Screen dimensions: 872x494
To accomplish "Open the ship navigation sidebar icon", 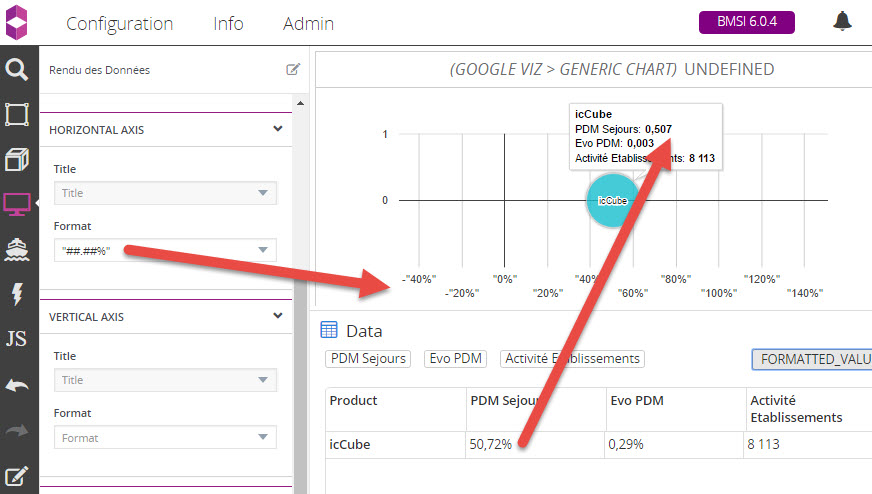I will click(x=17, y=248).
